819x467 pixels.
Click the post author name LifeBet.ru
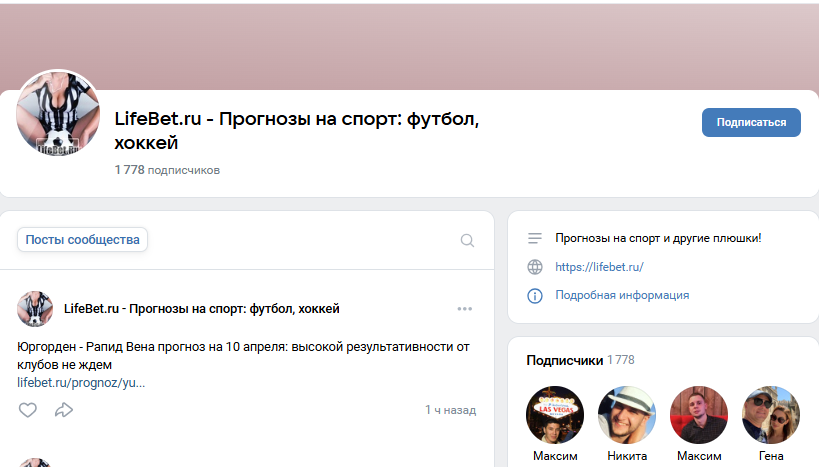pyautogui.click(x=201, y=308)
